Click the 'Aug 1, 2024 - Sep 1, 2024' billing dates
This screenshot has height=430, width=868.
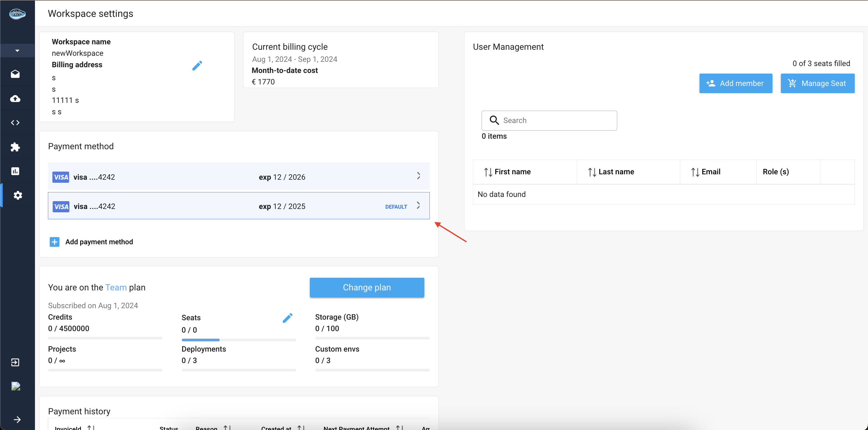tap(294, 59)
